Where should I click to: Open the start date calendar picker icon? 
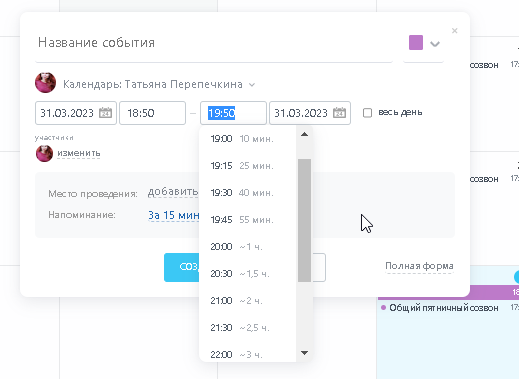coord(106,113)
